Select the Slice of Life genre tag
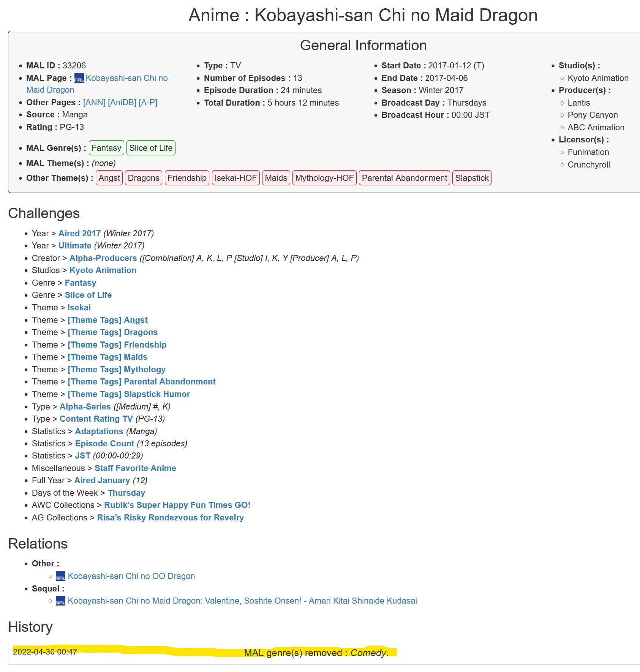Viewport: 640px width, 672px height. (x=151, y=148)
